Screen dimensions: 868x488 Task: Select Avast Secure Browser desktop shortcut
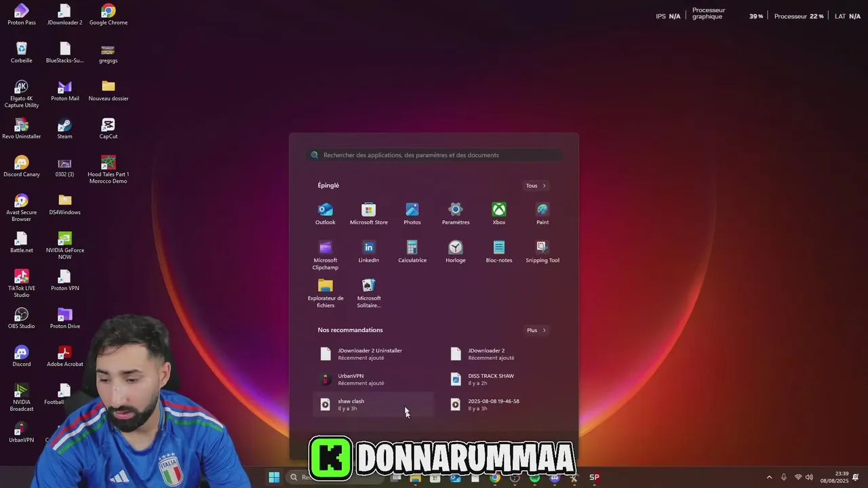click(22, 208)
